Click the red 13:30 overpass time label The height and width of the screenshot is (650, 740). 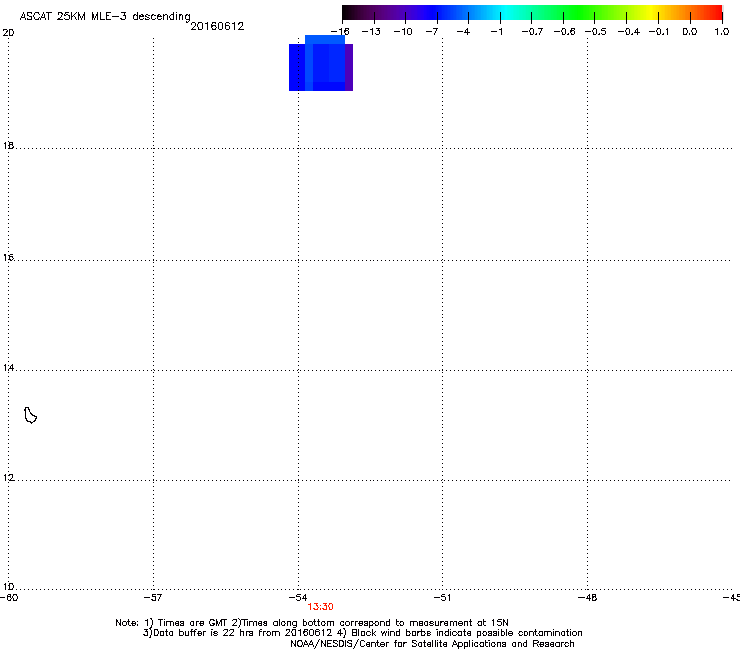tap(320, 607)
